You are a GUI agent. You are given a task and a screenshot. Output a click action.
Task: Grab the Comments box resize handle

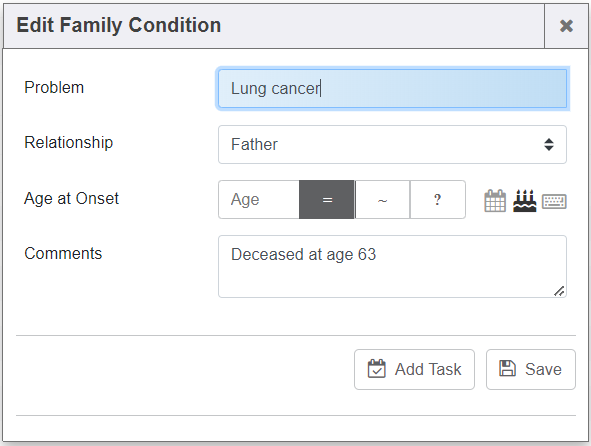559,291
